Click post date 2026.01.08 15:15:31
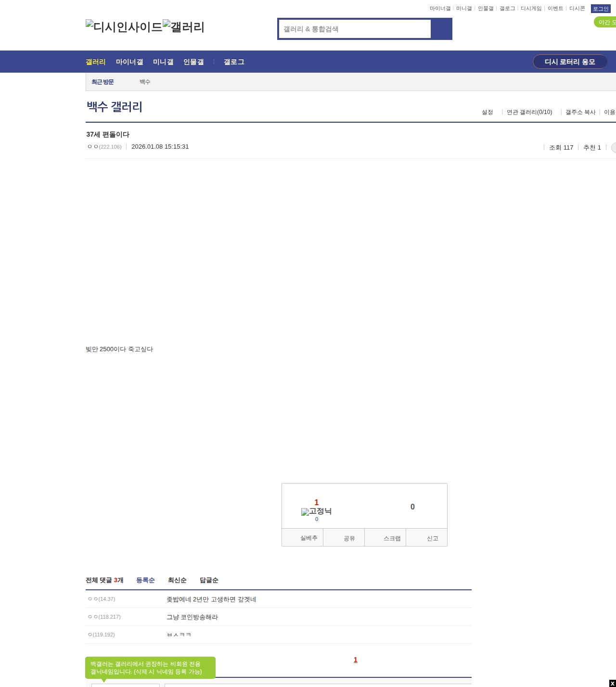 pos(160,147)
